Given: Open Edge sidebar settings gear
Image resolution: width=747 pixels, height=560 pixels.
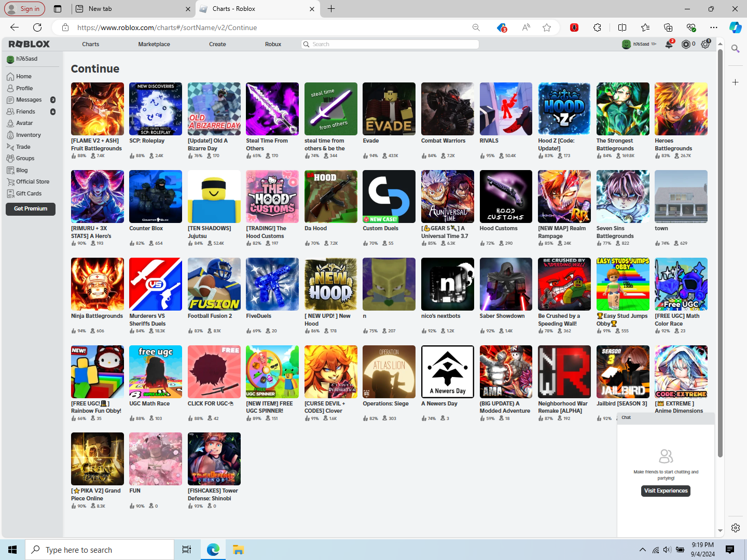Looking at the screenshot, I should click(736, 528).
